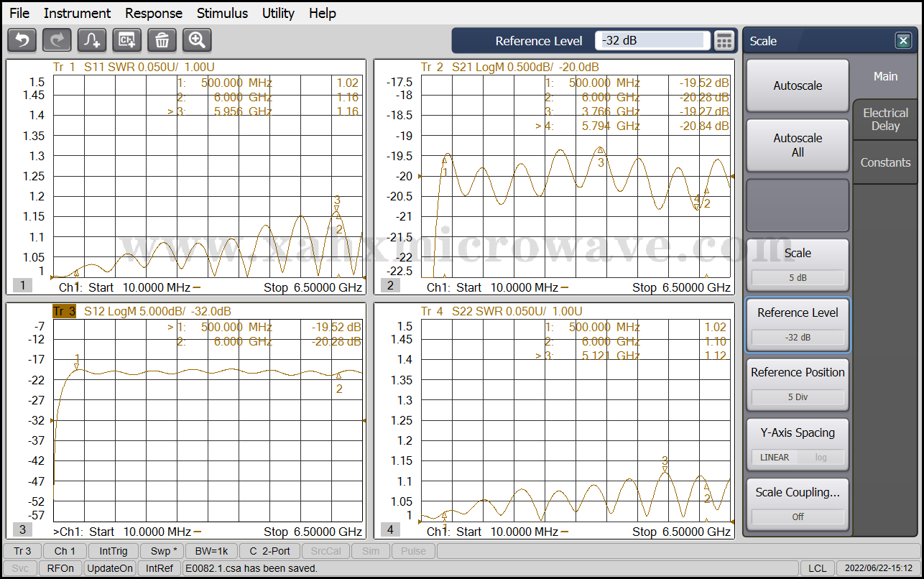
Task: Open the numeric keypad icon
Action: click(x=724, y=41)
